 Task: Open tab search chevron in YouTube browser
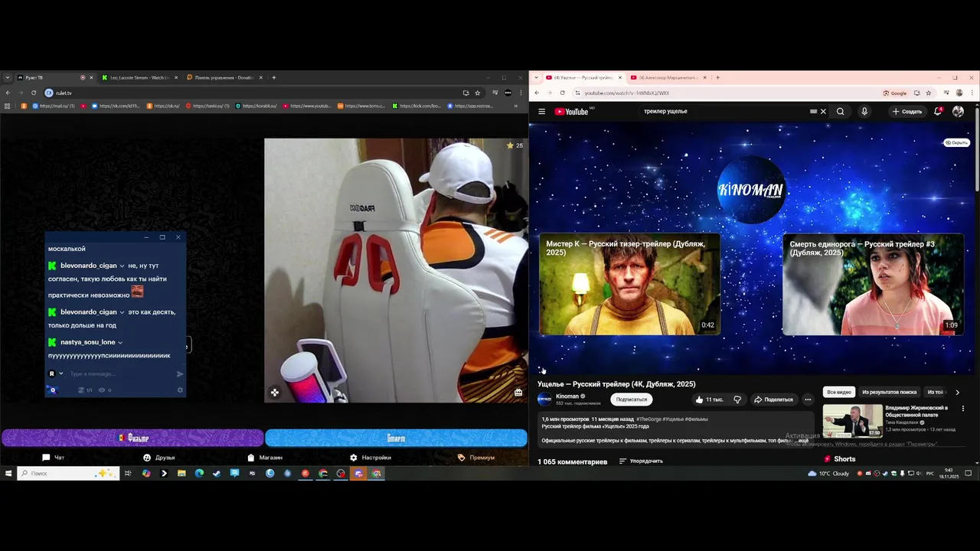(537, 77)
